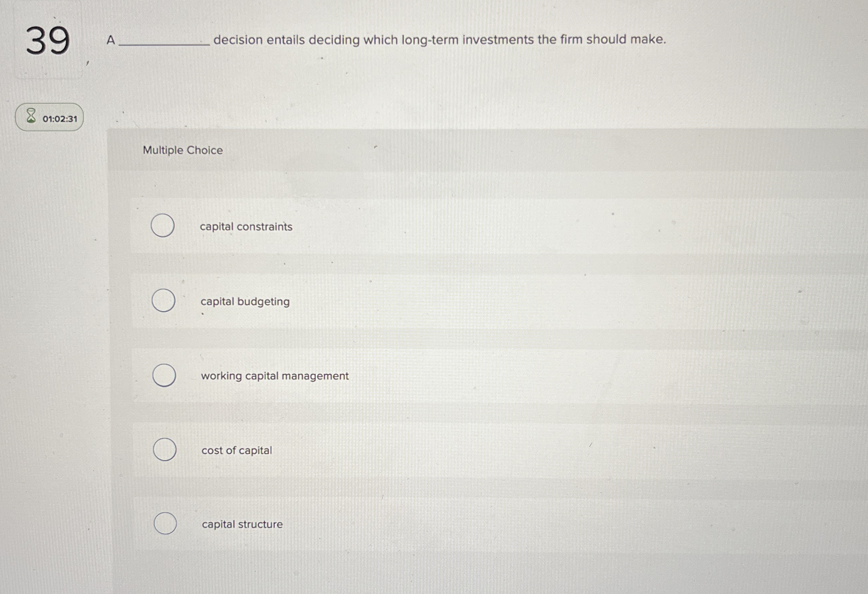This screenshot has width=868, height=594.
Task: Select the radio button for capital budgeting
Action: [x=163, y=300]
